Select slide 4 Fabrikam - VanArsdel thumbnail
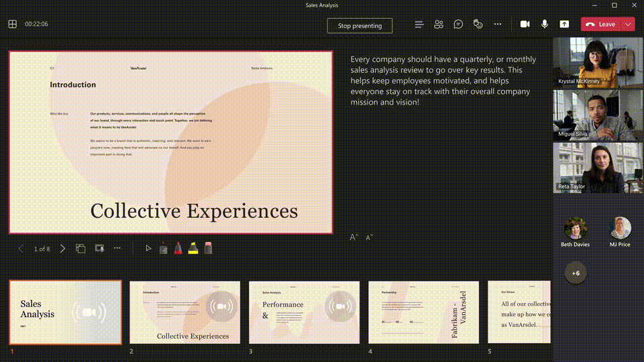This screenshot has height=362, width=644. (423, 312)
